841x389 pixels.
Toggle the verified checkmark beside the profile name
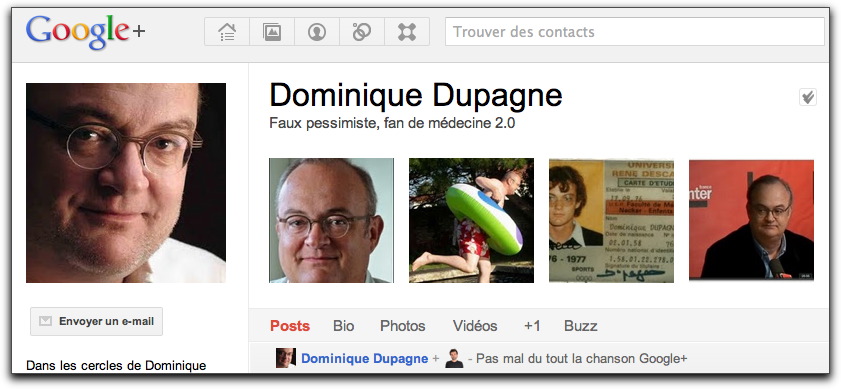pos(808,97)
